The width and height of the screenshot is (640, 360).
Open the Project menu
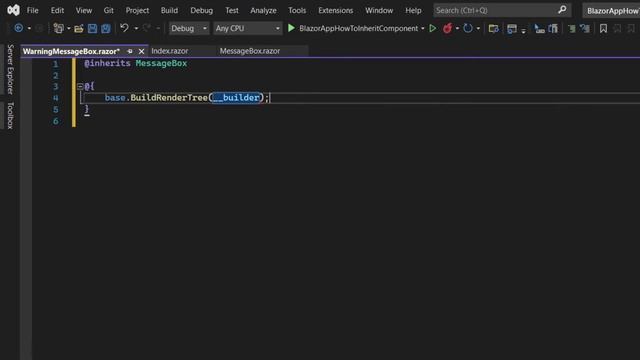[x=137, y=10]
